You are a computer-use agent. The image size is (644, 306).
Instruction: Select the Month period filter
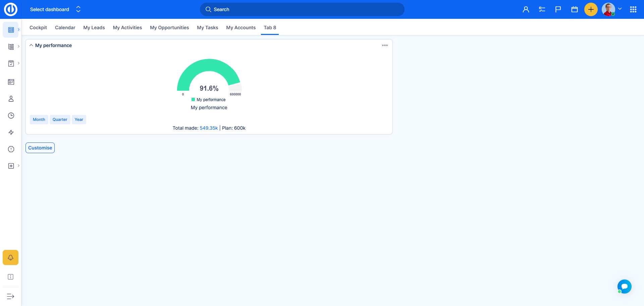[39, 120]
